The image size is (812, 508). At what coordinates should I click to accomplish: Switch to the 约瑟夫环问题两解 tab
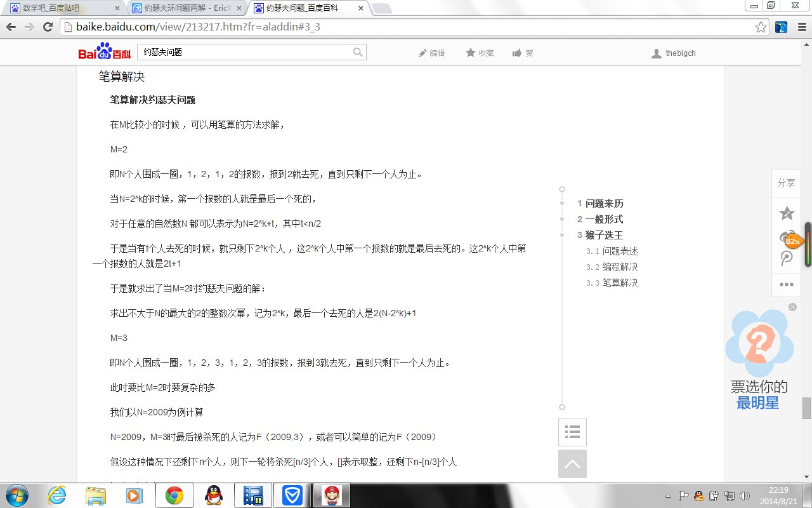pyautogui.click(x=187, y=8)
